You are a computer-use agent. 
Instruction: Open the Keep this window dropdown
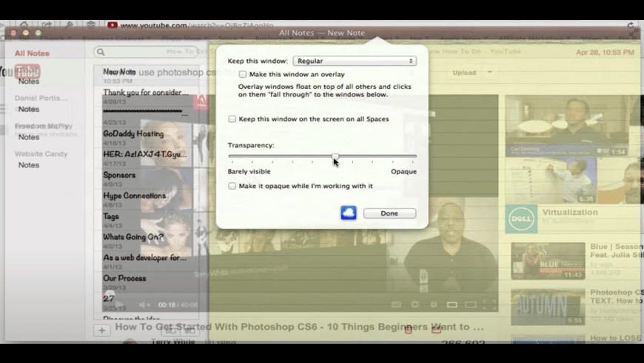355,61
